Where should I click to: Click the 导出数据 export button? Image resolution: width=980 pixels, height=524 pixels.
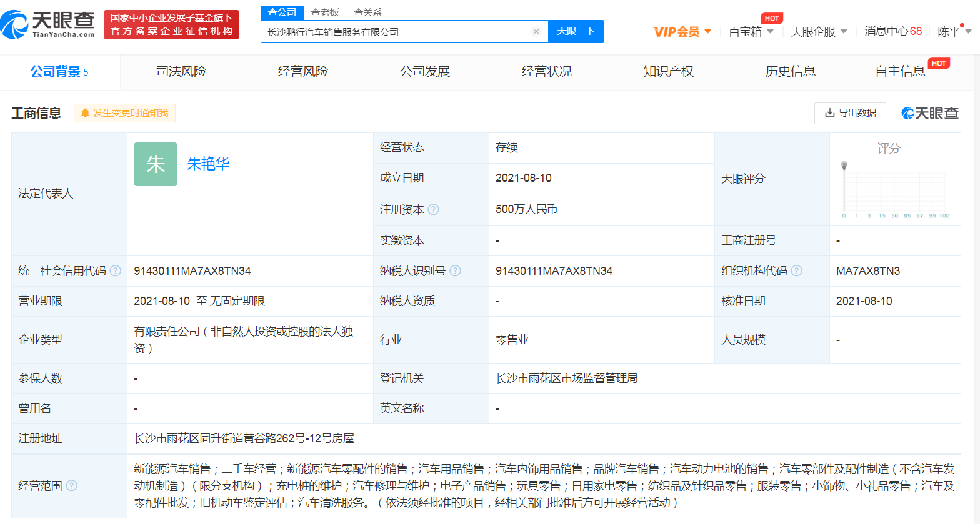coord(850,113)
